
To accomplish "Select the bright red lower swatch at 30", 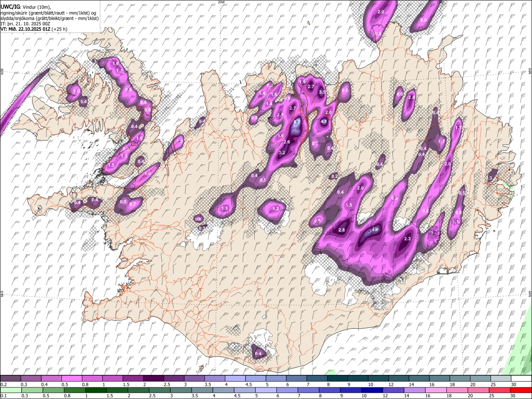I will pos(521,390).
